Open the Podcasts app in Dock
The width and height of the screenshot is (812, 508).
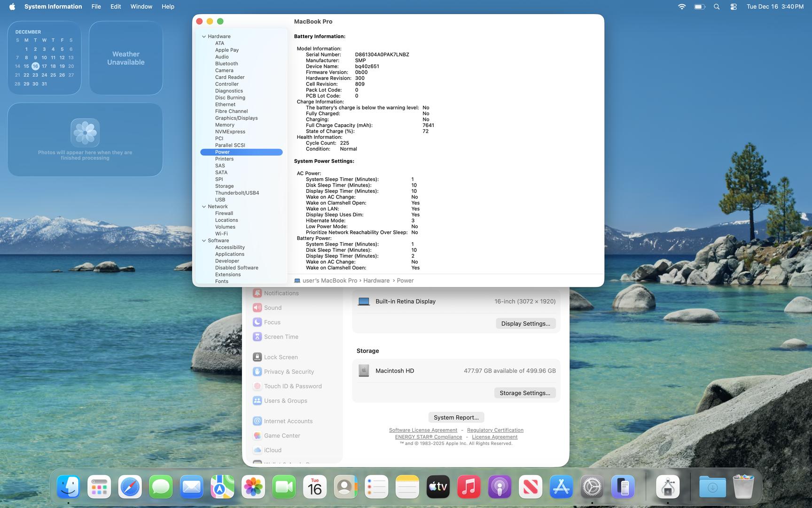click(500, 487)
